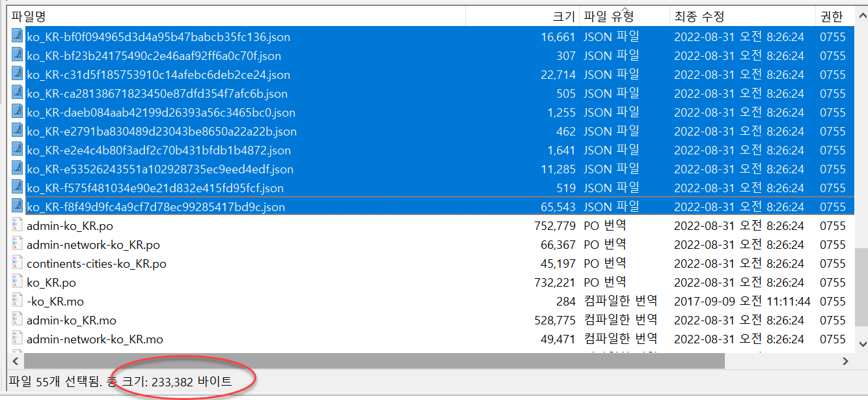This screenshot has height=400, width=868.
Task: Click the MO file icon next to admin-ko_KR.mo
Action: pyautogui.click(x=18, y=320)
